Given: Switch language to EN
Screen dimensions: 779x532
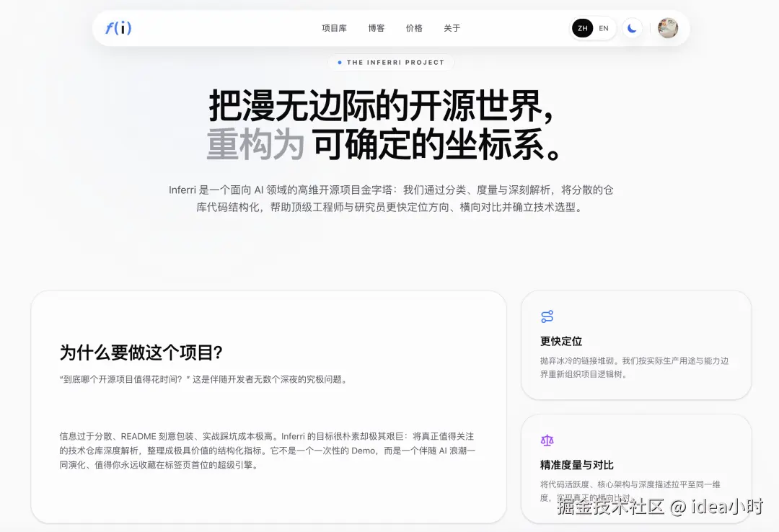Looking at the screenshot, I should 604,28.
